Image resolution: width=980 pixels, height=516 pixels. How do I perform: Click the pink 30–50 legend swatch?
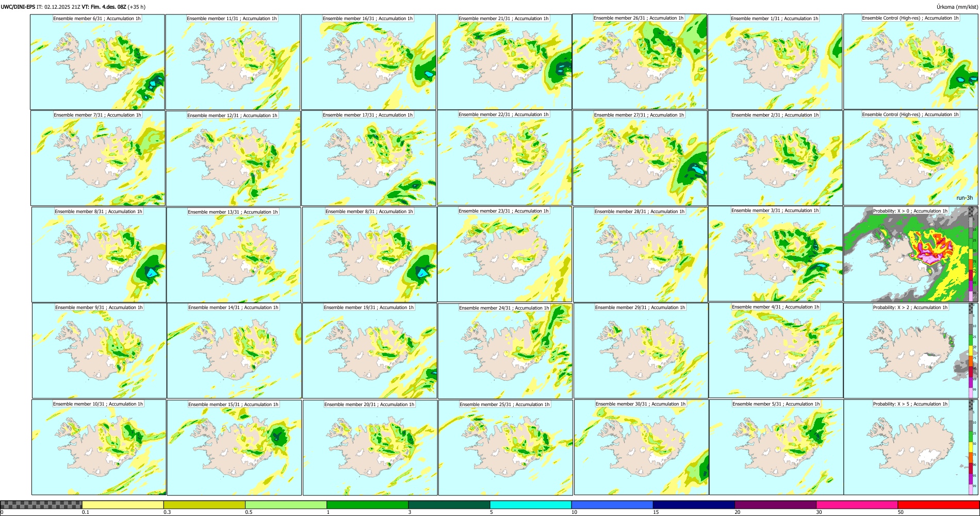tap(857, 505)
